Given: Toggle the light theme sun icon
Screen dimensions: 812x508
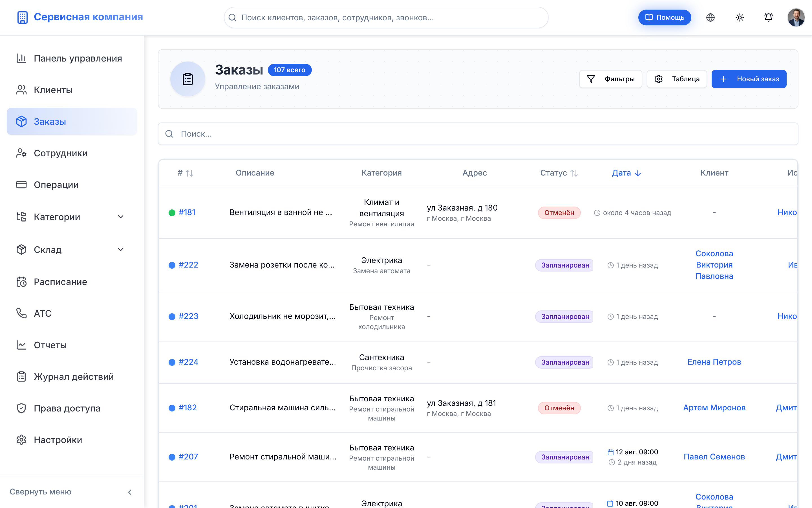Looking at the screenshot, I should click(740, 17).
